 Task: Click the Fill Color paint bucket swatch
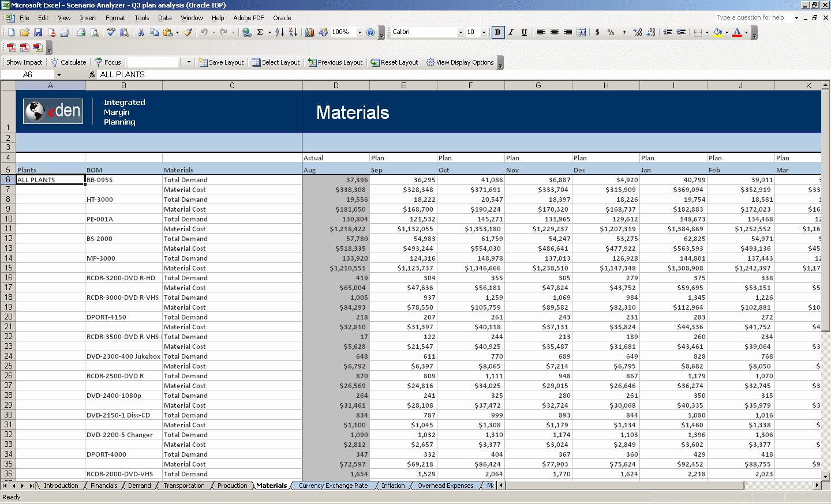(717, 32)
